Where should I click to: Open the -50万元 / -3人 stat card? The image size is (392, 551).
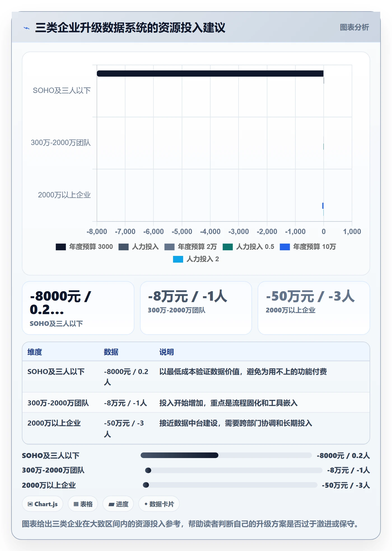[x=314, y=308]
